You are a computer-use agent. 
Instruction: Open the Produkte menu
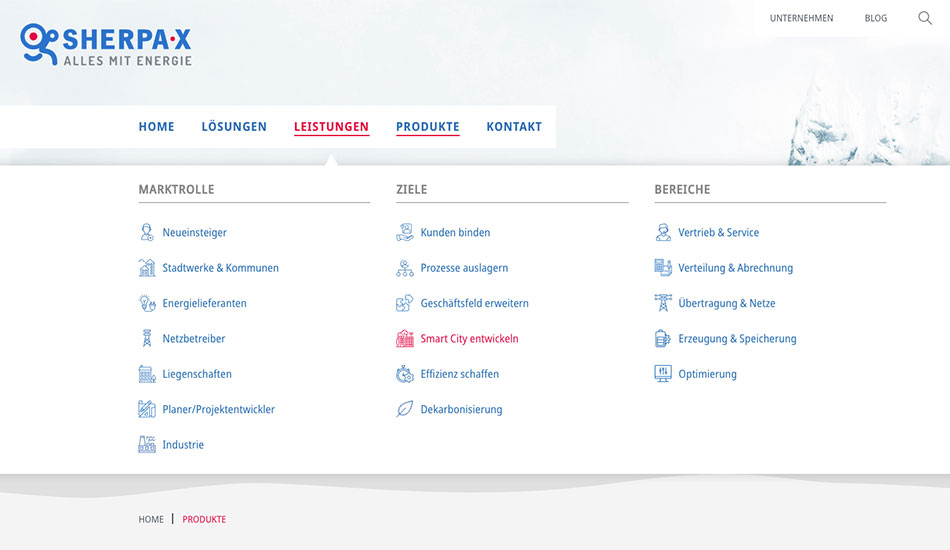click(x=428, y=127)
